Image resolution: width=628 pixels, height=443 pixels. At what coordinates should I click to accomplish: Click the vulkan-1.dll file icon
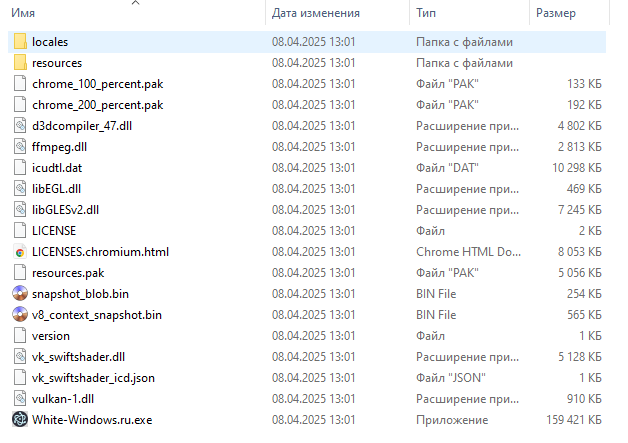pos(20,399)
